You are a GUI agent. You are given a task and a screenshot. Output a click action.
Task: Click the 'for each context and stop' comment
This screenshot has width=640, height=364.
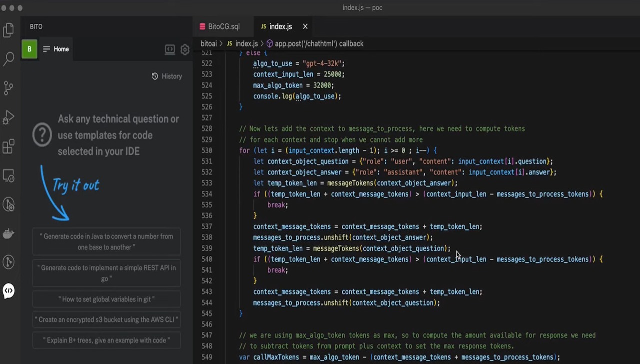(x=331, y=140)
